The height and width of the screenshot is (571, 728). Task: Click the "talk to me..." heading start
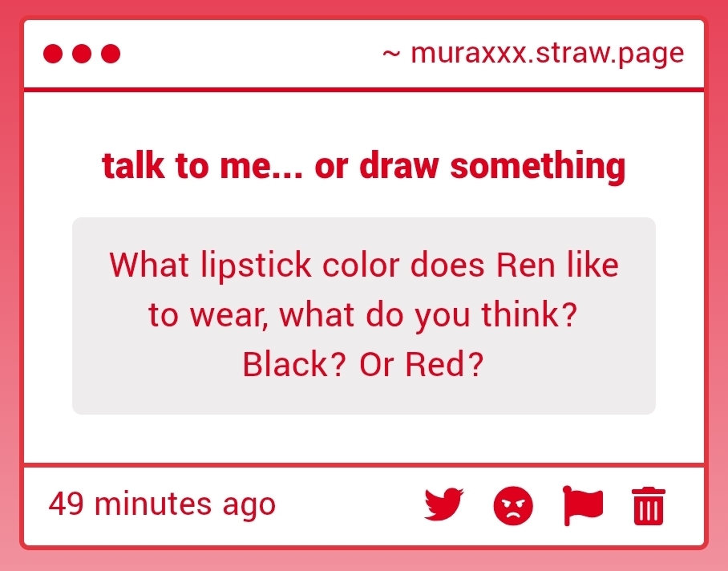tap(131, 166)
